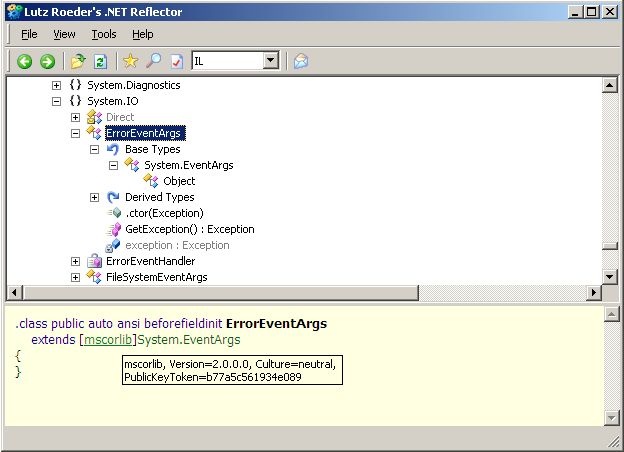Click the GetException method icon
Image resolution: width=624 pixels, height=452 pixels.
point(114,229)
